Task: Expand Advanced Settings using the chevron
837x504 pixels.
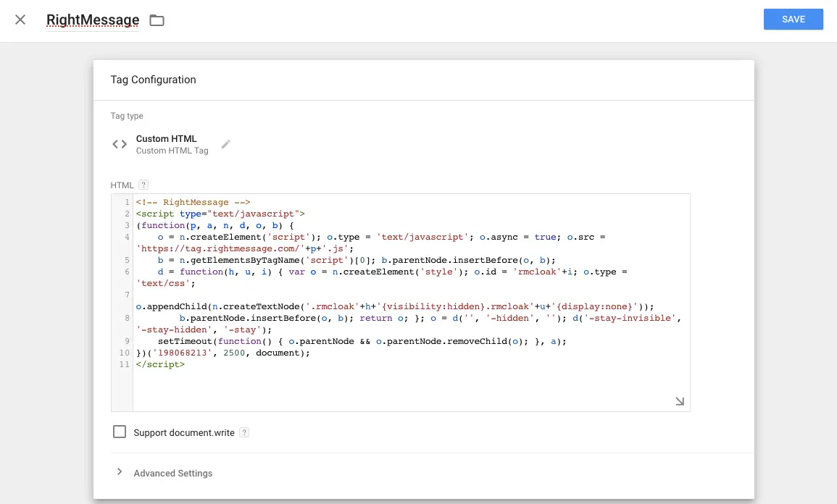Action: [x=120, y=472]
